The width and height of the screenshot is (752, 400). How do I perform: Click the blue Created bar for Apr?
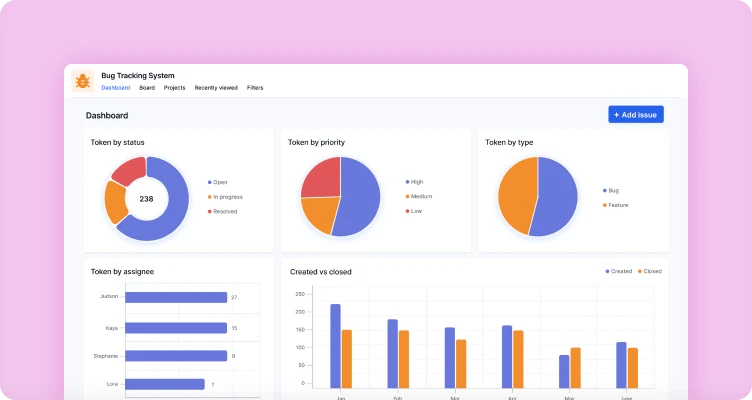(507, 356)
